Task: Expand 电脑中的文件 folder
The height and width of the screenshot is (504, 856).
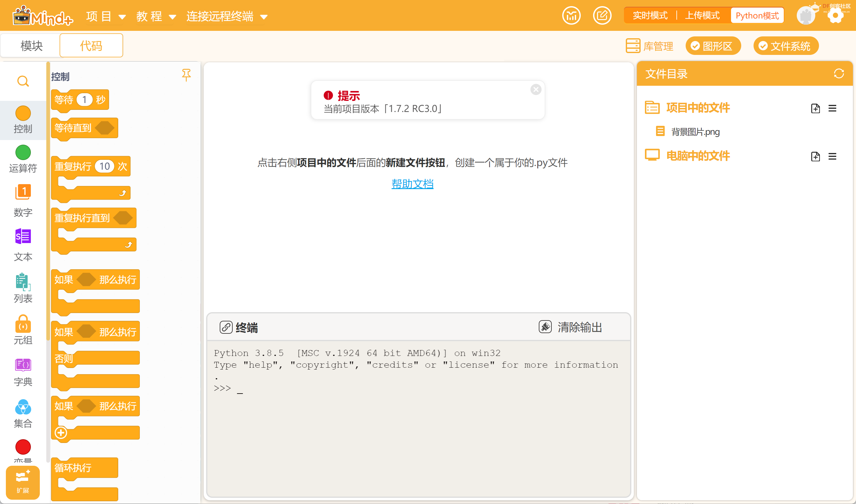Action: point(687,156)
